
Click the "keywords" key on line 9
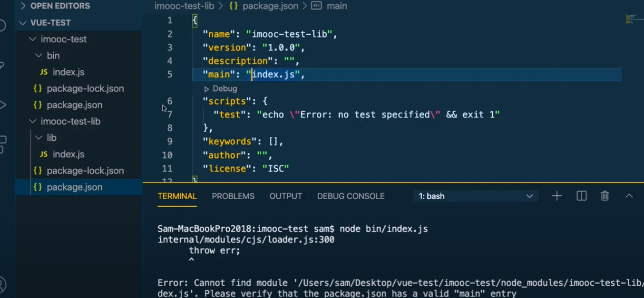coord(230,141)
